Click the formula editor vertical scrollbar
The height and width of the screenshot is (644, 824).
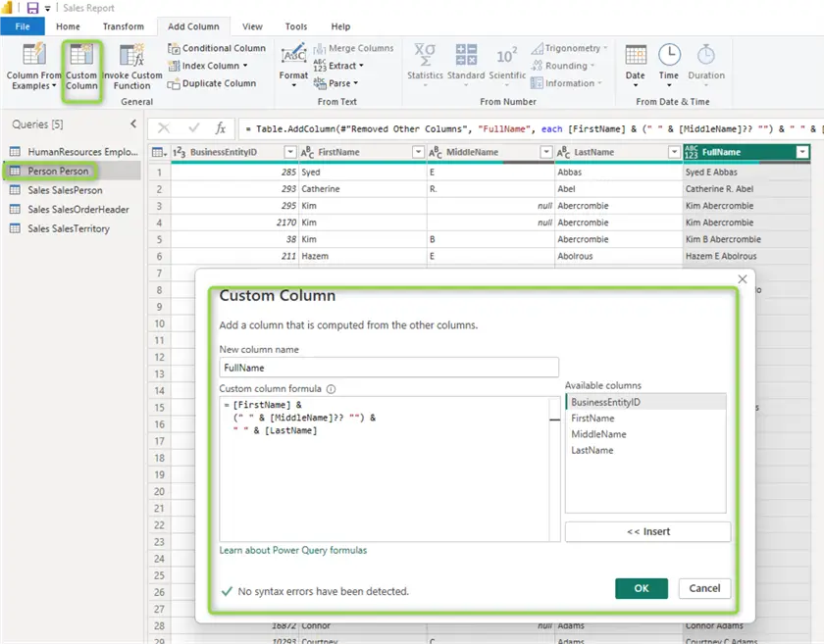[554, 470]
